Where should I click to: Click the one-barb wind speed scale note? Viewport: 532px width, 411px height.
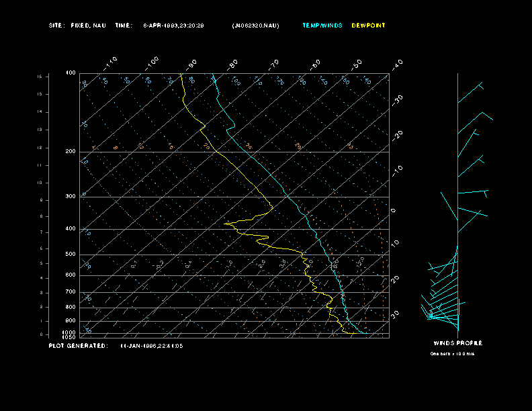pos(452,353)
